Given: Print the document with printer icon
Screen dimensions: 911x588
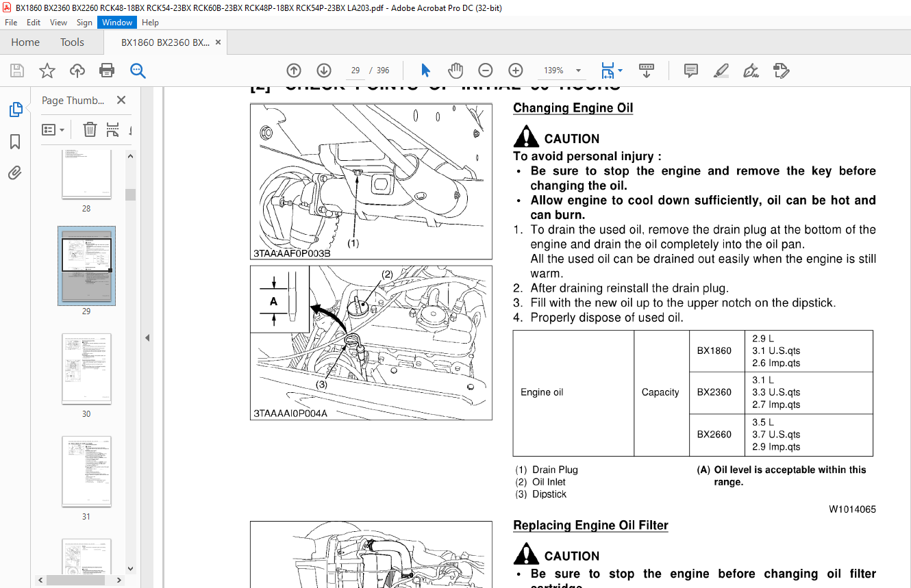Looking at the screenshot, I should pyautogui.click(x=107, y=71).
